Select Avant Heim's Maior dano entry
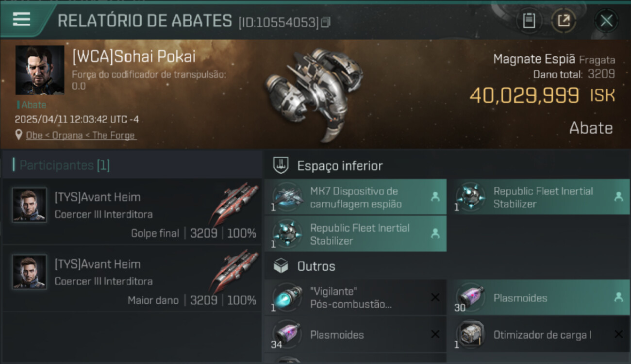This screenshot has width=631, height=364. [131, 278]
